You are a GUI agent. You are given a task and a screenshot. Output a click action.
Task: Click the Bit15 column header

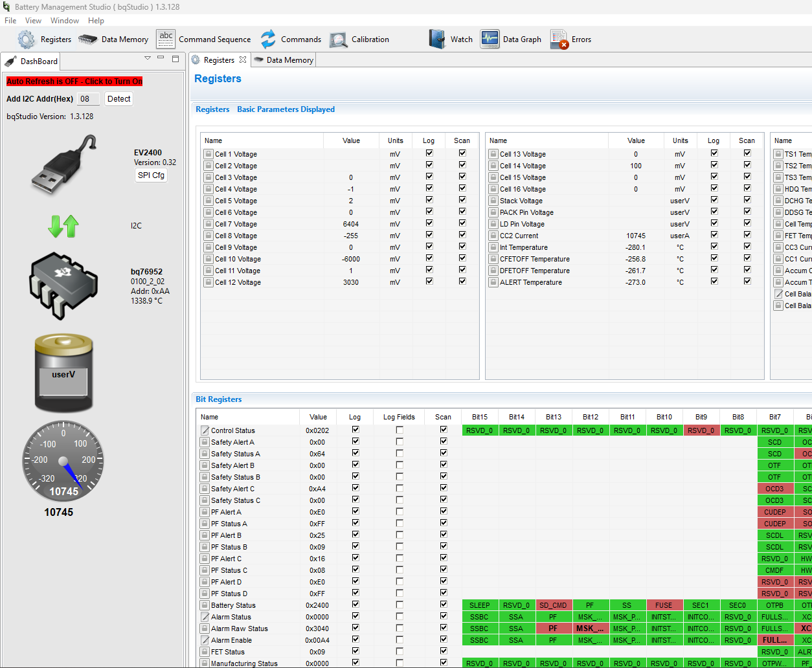coord(480,417)
